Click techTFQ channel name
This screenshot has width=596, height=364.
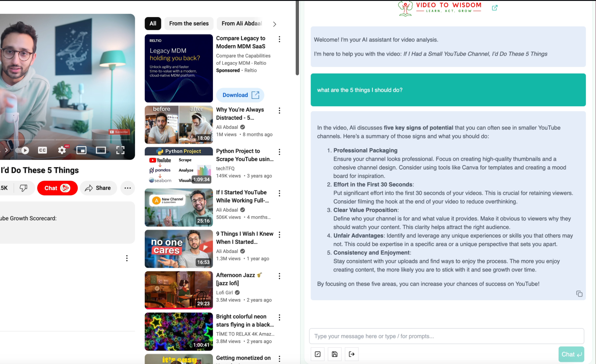click(225, 169)
